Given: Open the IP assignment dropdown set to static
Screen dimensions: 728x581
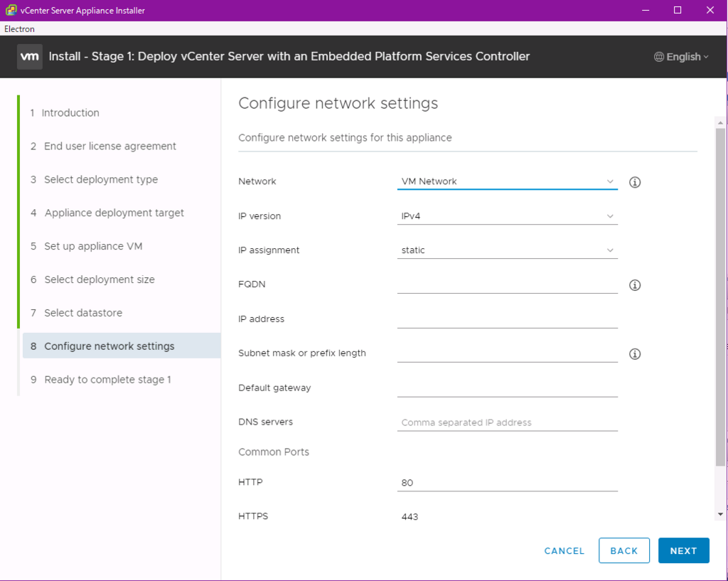Looking at the screenshot, I should (x=507, y=250).
